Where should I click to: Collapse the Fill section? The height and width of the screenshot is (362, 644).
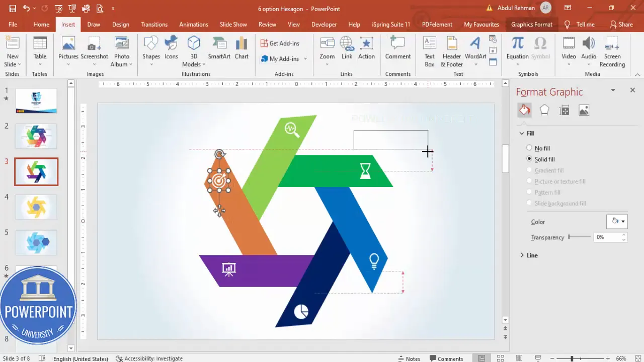tap(522, 133)
